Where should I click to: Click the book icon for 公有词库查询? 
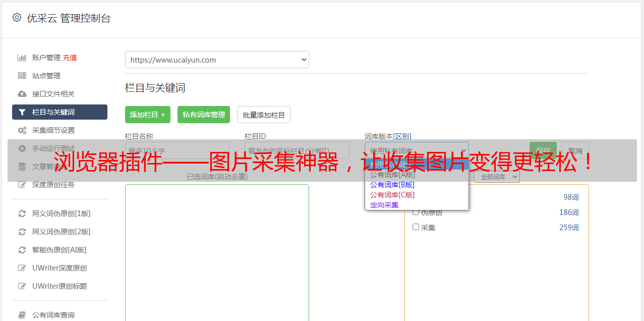22,315
